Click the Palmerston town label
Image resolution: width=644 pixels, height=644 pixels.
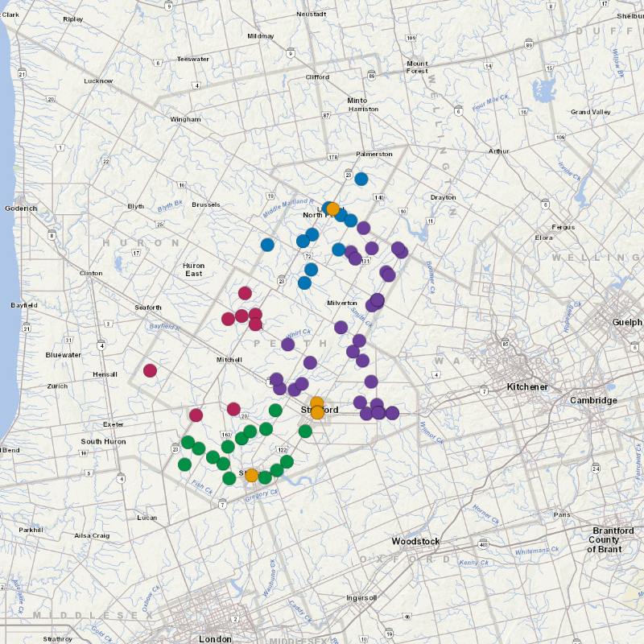[x=374, y=154]
